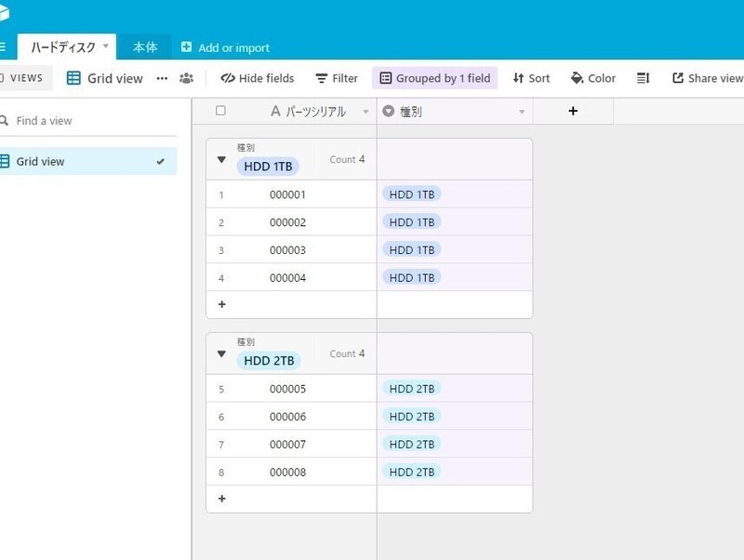
Task: Click Count 4 in HDD 1TB group
Action: tap(347, 159)
